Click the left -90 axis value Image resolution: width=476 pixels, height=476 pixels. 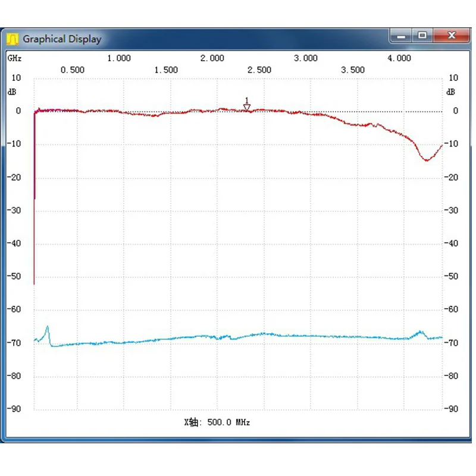[x=14, y=409]
